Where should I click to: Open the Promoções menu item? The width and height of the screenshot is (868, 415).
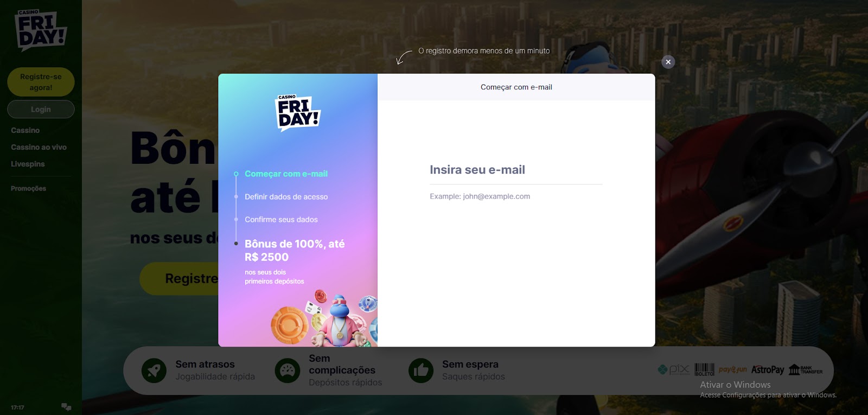pyautogui.click(x=28, y=188)
